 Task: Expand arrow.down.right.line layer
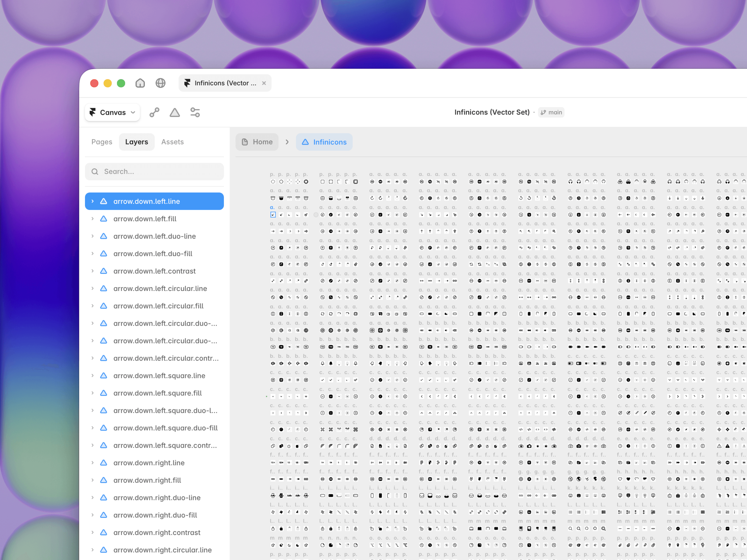point(92,463)
